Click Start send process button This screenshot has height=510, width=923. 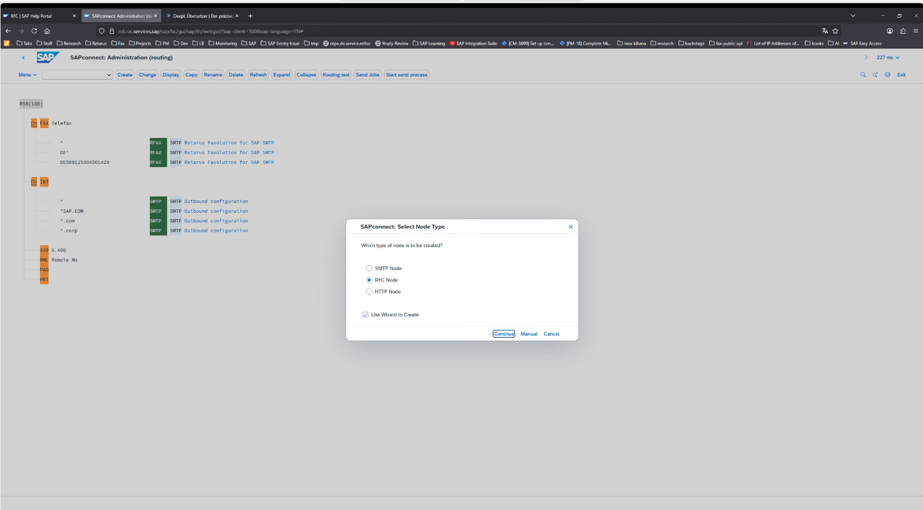(406, 75)
